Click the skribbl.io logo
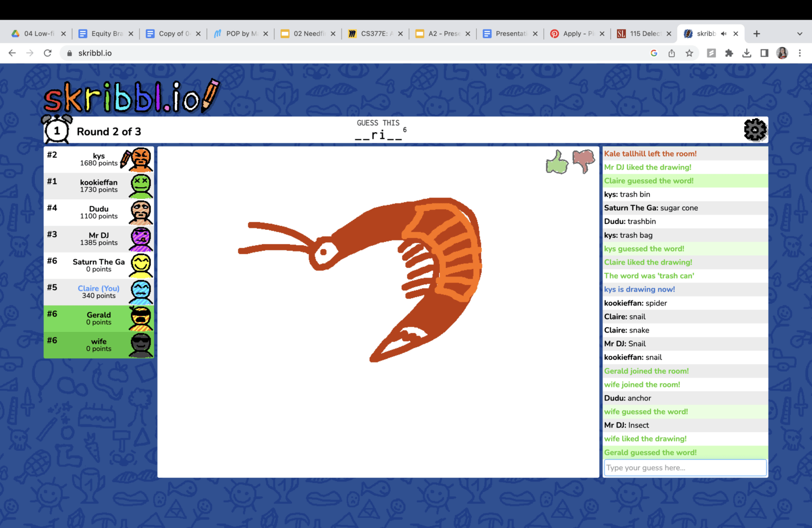The height and width of the screenshot is (528, 812). click(x=131, y=97)
